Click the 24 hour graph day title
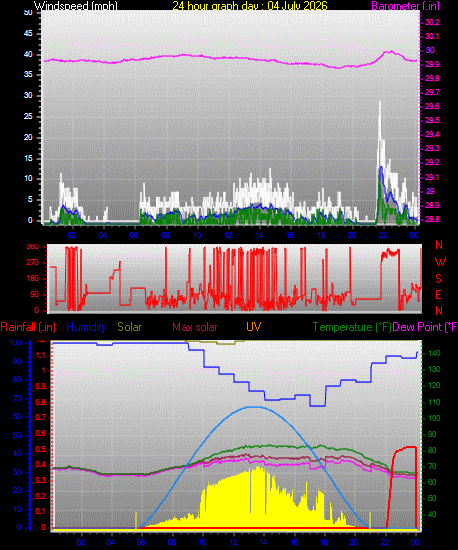This screenshot has height=550, width=458. (x=250, y=6)
